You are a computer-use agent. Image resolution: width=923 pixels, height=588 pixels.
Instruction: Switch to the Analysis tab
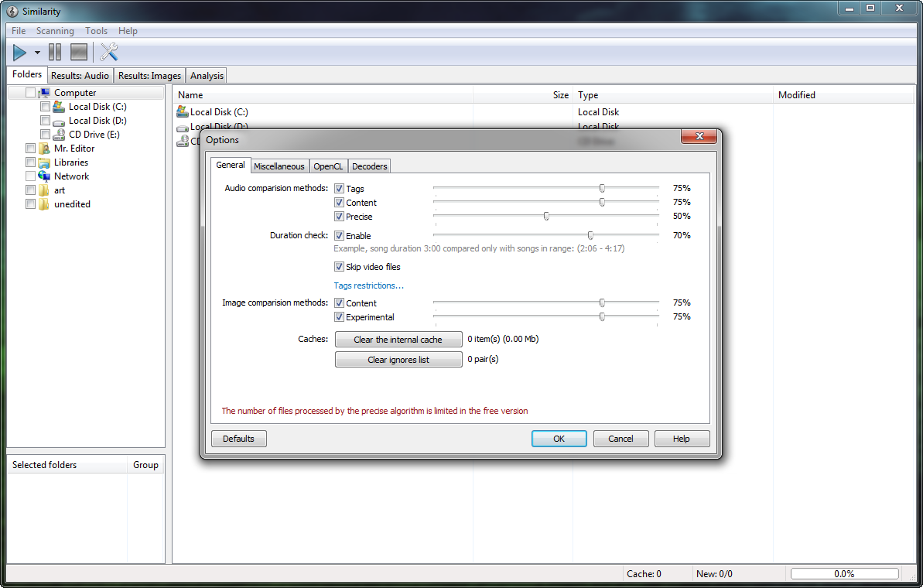(207, 75)
